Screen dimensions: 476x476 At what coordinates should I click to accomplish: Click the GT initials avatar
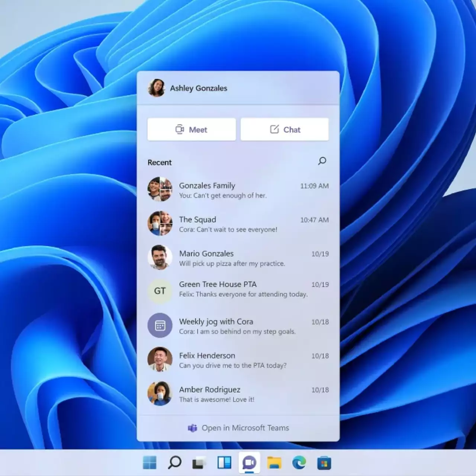pos(160,291)
